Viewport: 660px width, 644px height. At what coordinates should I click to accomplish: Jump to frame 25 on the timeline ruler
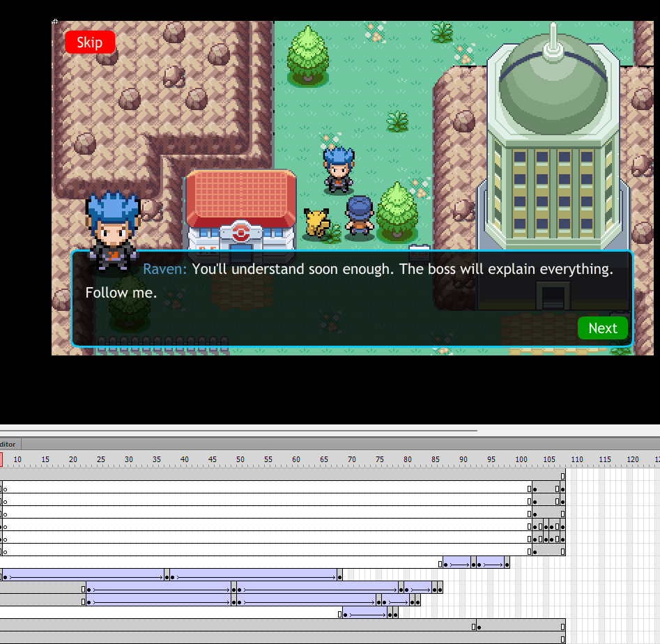coord(101,459)
